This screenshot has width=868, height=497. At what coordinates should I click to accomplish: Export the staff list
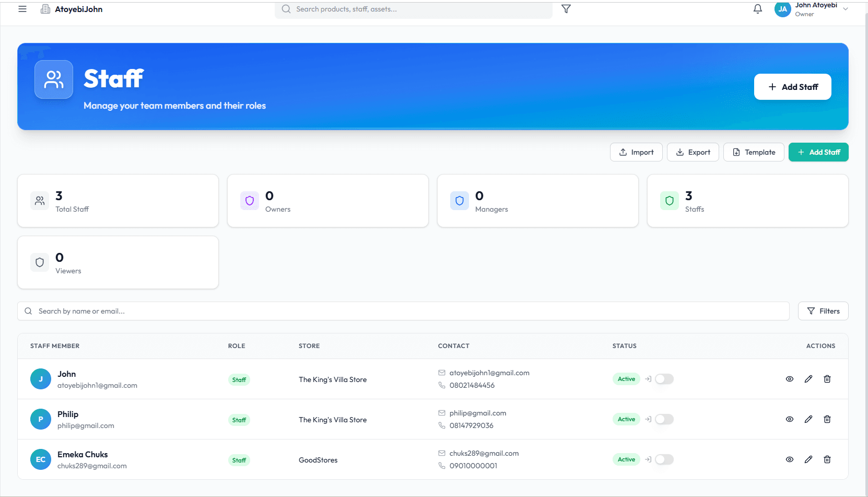click(x=693, y=152)
